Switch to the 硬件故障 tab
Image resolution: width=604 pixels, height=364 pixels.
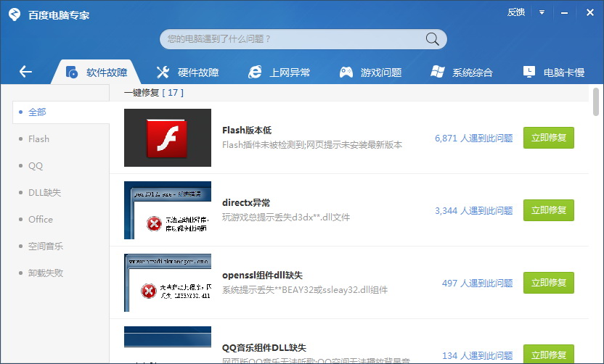tap(188, 73)
